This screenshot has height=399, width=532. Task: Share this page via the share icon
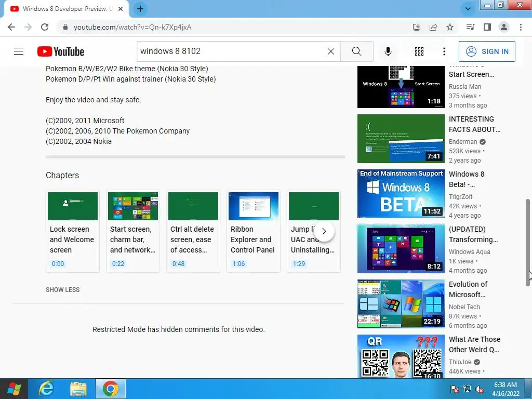[433, 27]
